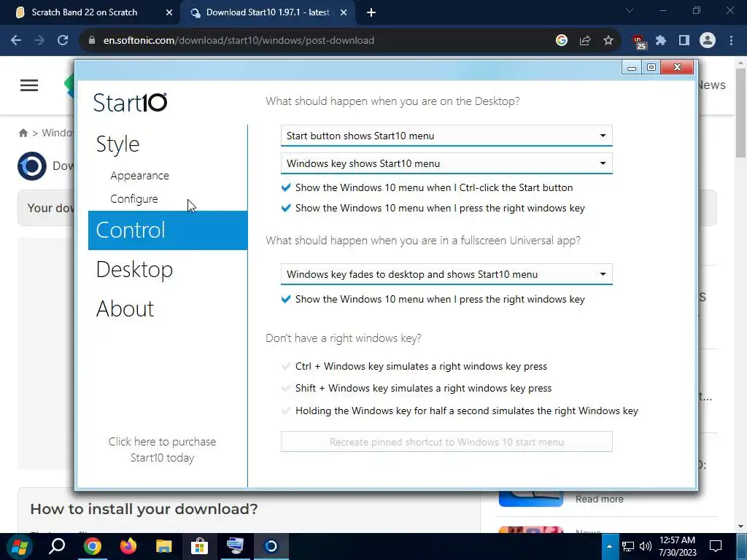Enable Ctrl + Windows key simulates right key
Image resolution: width=747 pixels, height=560 pixels.
[x=286, y=366]
